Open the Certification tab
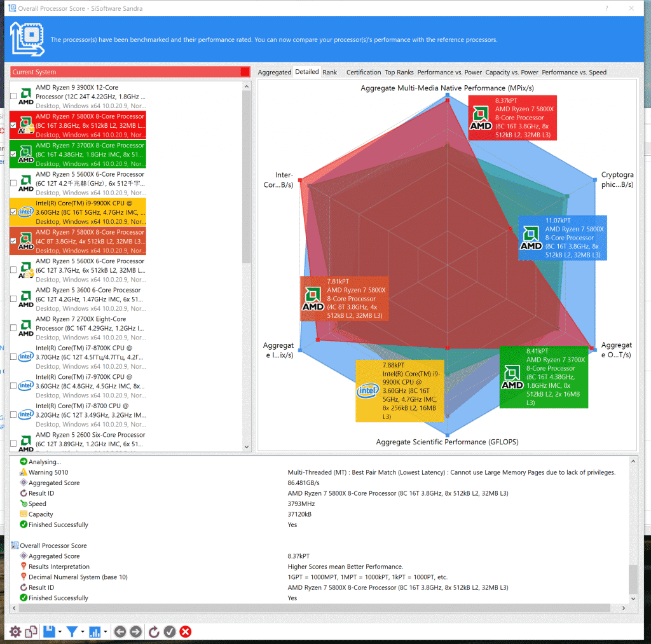 click(364, 72)
